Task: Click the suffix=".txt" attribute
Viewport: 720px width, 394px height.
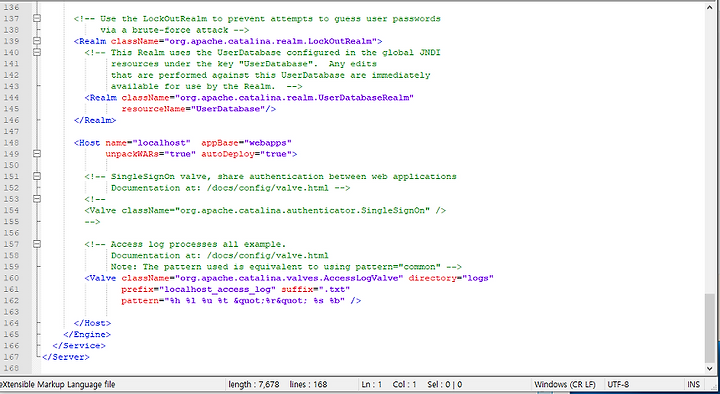Action: click(316, 289)
